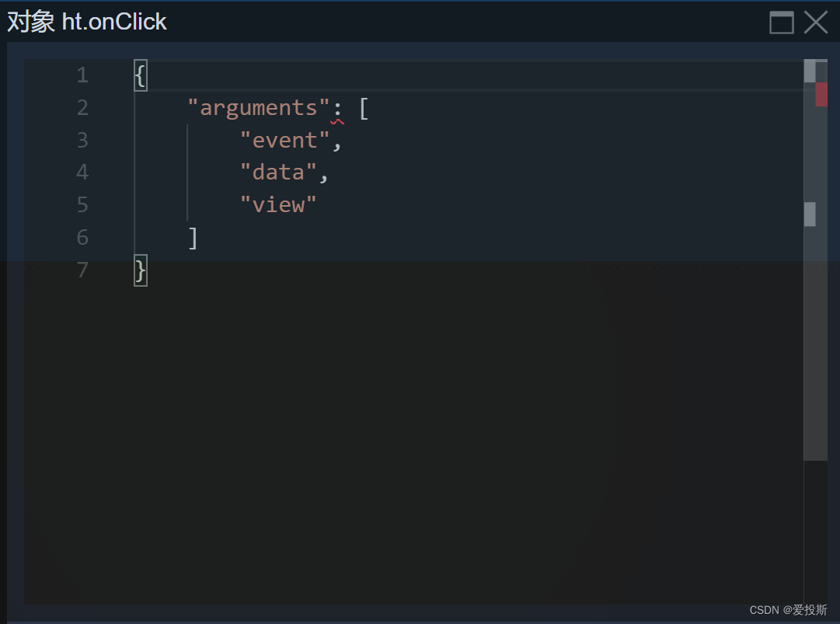Viewport: 840px width, 624px height.
Task: Click the red error marker in overview ruler
Action: (821, 95)
